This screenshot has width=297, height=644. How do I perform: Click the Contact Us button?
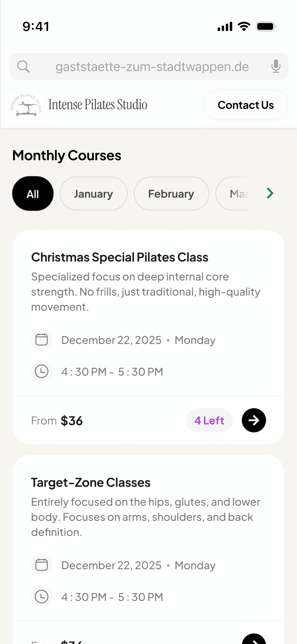click(x=246, y=105)
